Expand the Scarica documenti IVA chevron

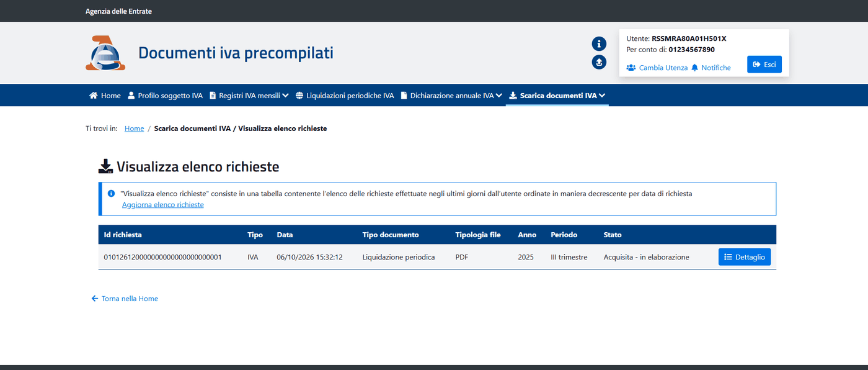tap(602, 96)
